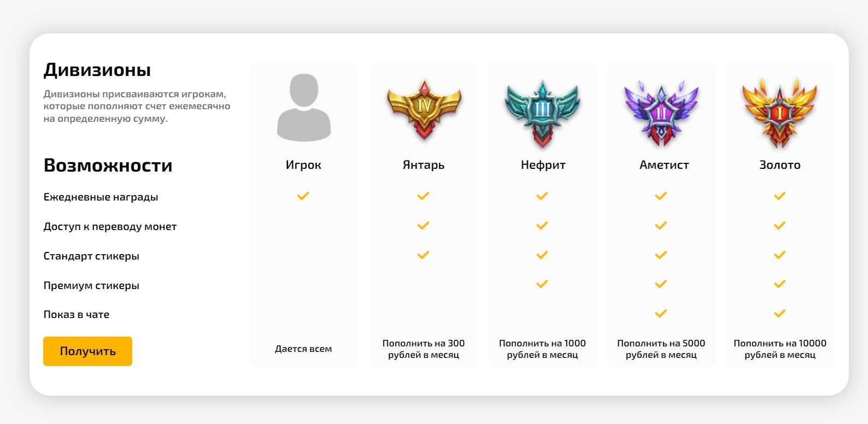
Task: Select the Аметист division II badge
Action: pyautogui.click(x=662, y=113)
